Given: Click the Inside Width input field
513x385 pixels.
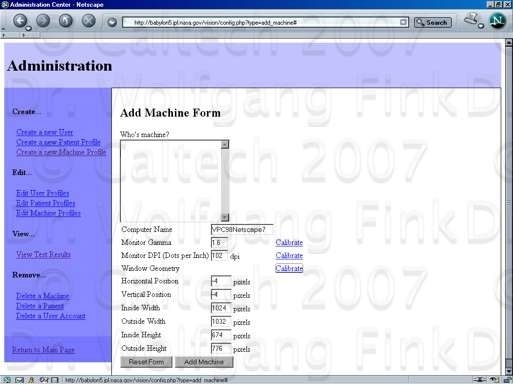Looking at the screenshot, I should coord(221,308).
